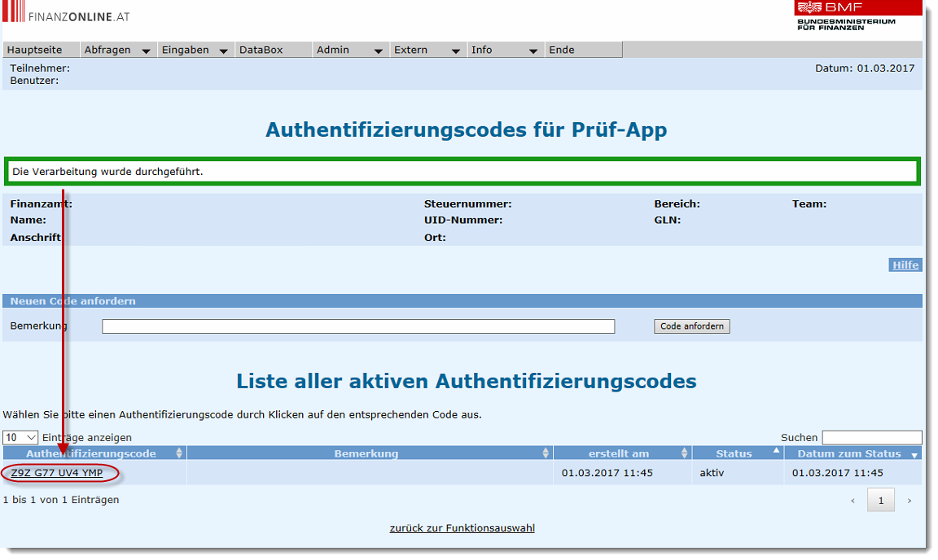
Task: Sort by 'Datum zum Status' arrow
Action: pyautogui.click(x=914, y=455)
